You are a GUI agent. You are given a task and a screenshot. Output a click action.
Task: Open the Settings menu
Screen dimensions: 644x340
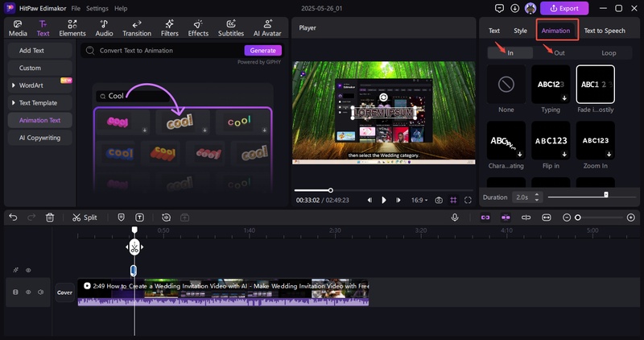97,8
